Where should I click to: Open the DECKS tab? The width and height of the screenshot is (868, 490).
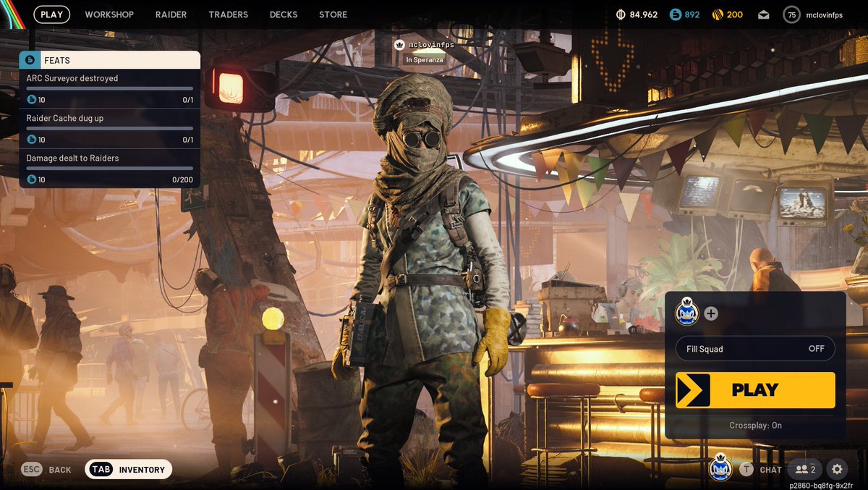point(284,14)
